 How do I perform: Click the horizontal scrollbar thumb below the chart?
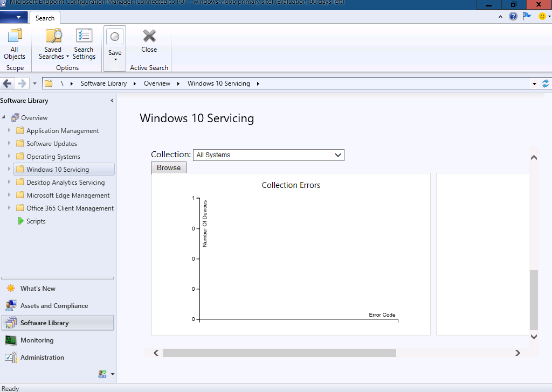[279, 353]
